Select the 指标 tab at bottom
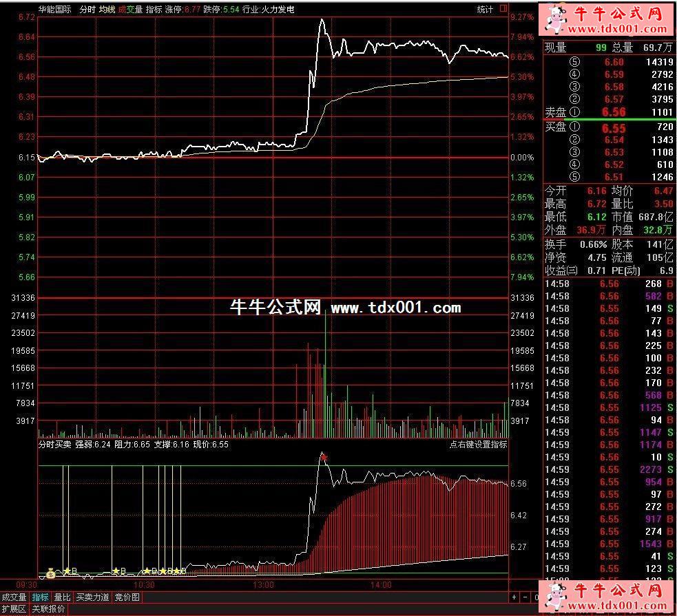 [41, 597]
